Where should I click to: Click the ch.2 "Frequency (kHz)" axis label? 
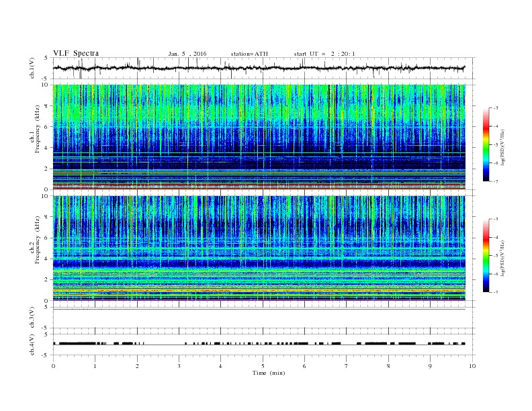pos(38,240)
